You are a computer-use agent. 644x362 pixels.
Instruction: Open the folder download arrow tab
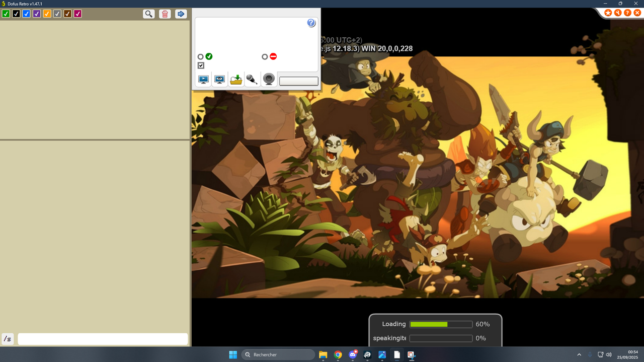[236, 79]
